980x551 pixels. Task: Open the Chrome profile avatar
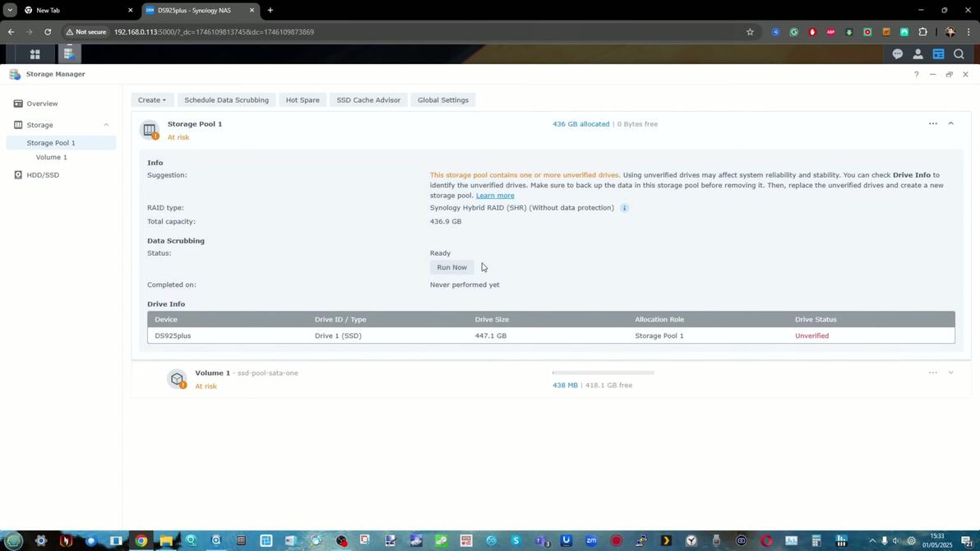950,32
